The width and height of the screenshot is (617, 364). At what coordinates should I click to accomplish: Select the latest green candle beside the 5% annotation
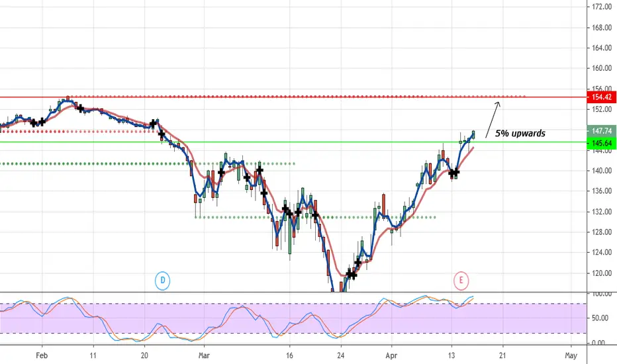click(473, 134)
